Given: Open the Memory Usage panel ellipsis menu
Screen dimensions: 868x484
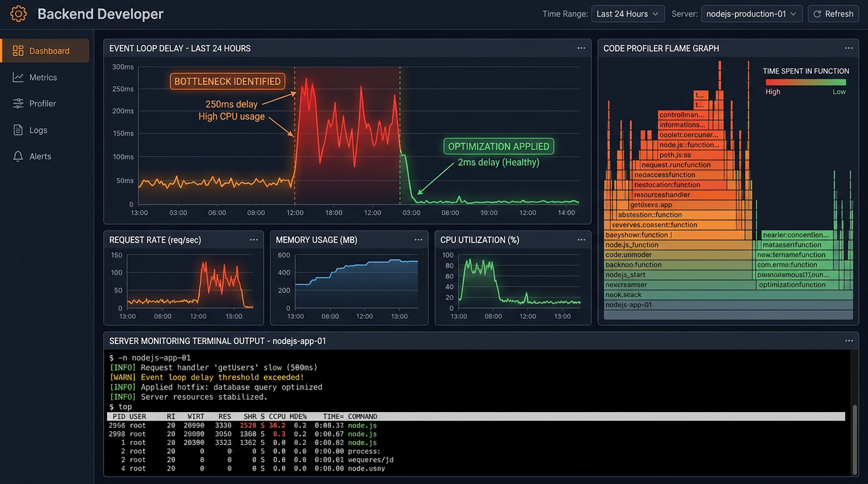Looking at the screenshot, I should coord(418,239).
